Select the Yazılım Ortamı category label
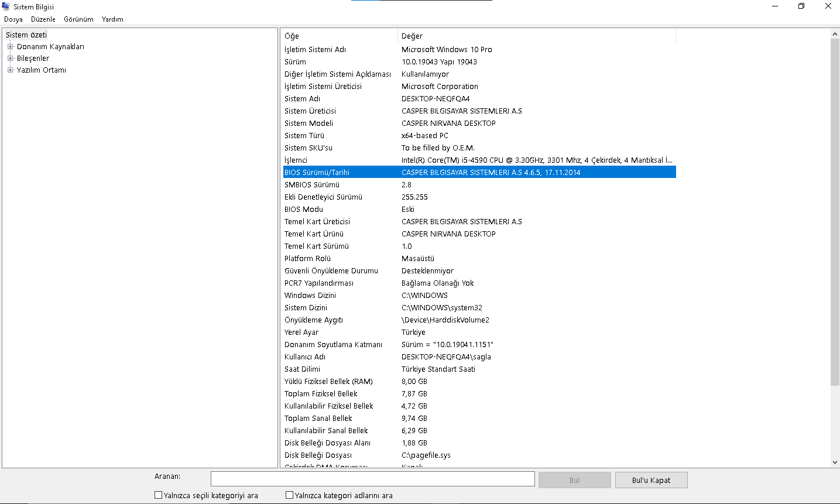Screen dimensions: 840x504 tap(41, 70)
